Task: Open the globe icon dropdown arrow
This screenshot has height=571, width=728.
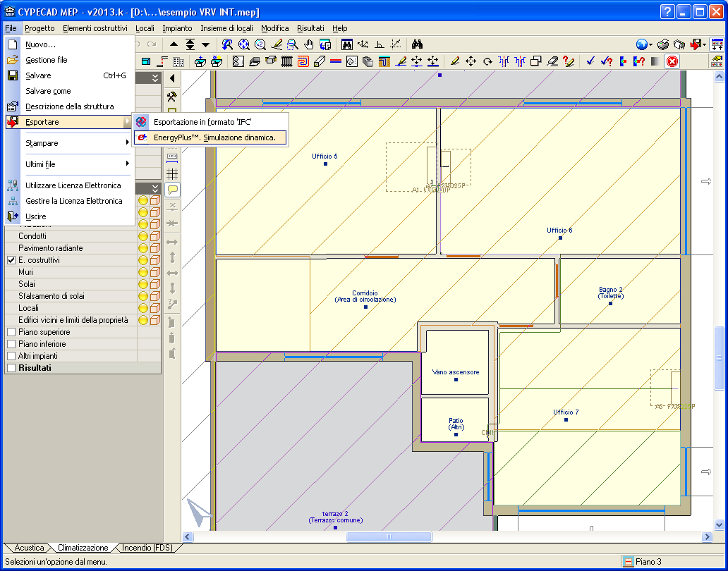Action: [650, 45]
